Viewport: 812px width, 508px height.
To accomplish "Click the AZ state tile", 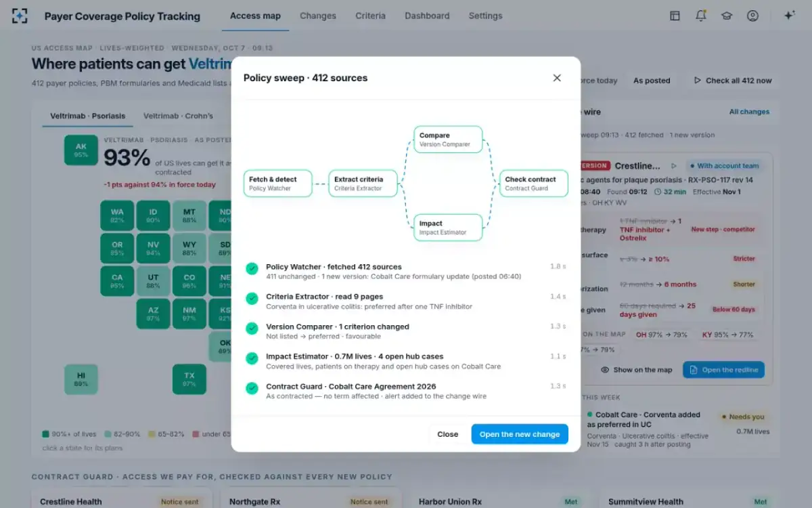I will [x=154, y=314].
